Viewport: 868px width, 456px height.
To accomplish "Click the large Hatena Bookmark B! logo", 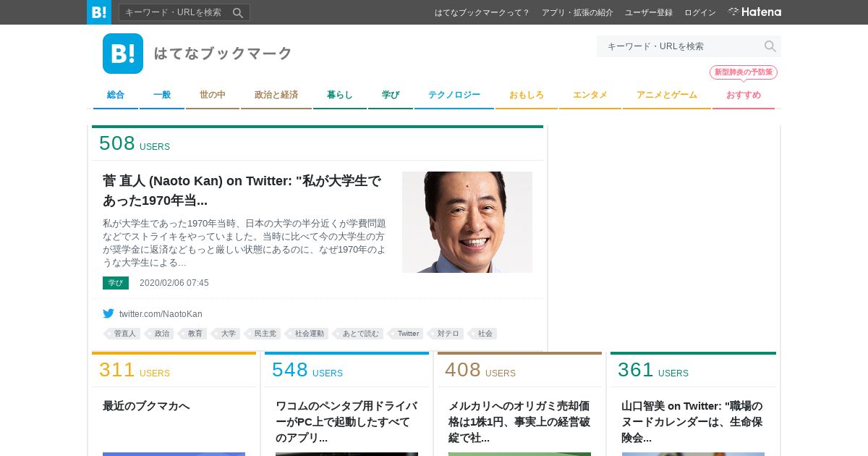I will pos(123,54).
